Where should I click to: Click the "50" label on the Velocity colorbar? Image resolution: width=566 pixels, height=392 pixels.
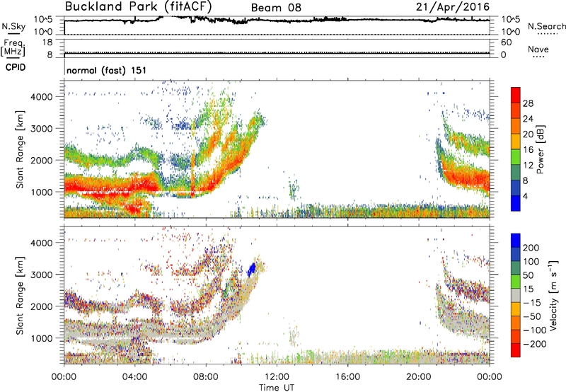(528, 275)
